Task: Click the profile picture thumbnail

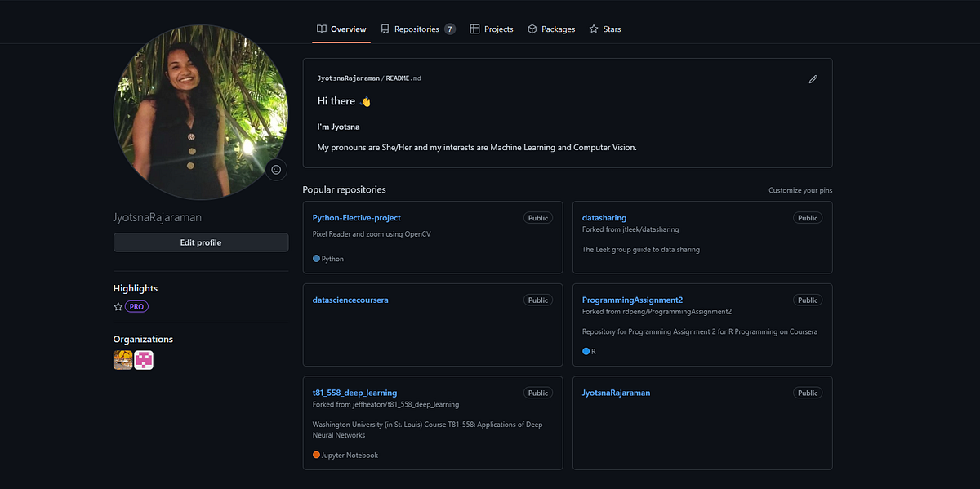Action: [200, 112]
